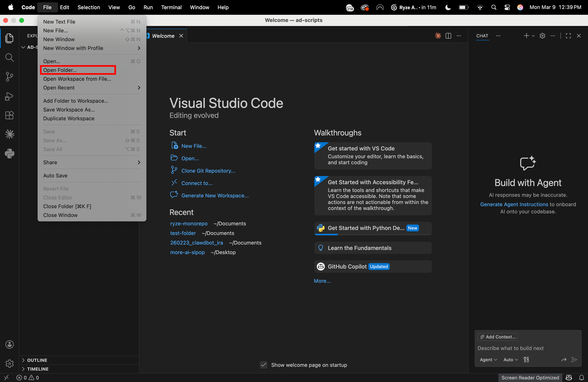Select the Python icon in the activity bar
588x382 pixels.
point(9,153)
